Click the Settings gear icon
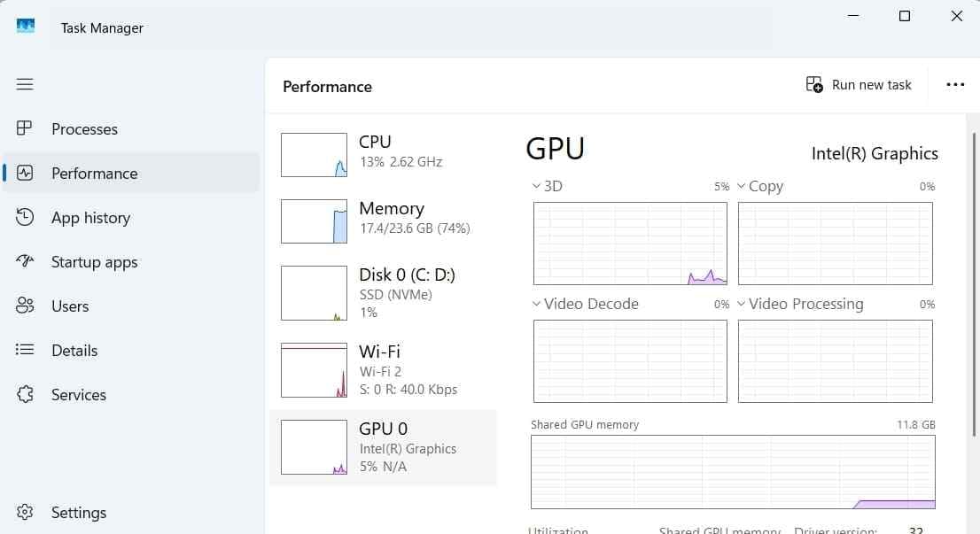 [x=25, y=512]
